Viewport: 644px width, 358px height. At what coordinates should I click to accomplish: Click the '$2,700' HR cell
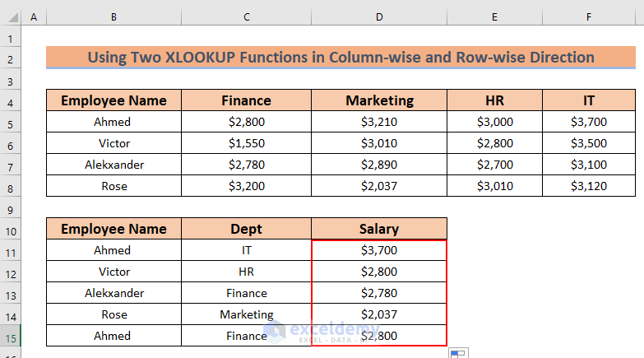pos(494,165)
